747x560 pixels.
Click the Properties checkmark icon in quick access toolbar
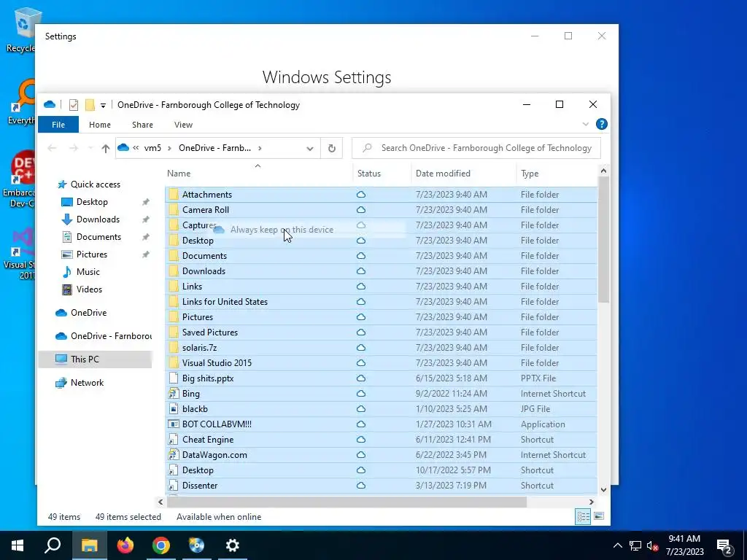click(x=74, y=105)
